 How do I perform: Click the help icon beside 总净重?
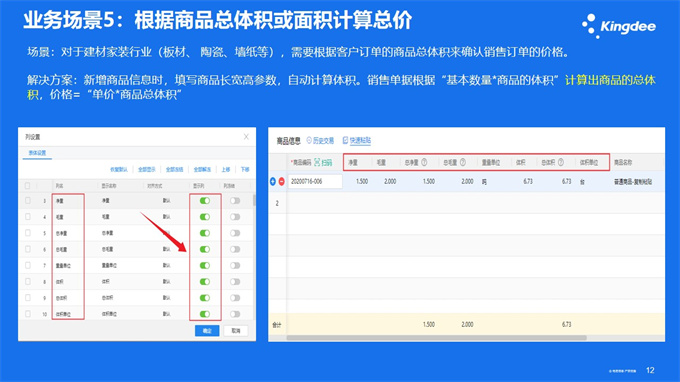click(424, 162)
